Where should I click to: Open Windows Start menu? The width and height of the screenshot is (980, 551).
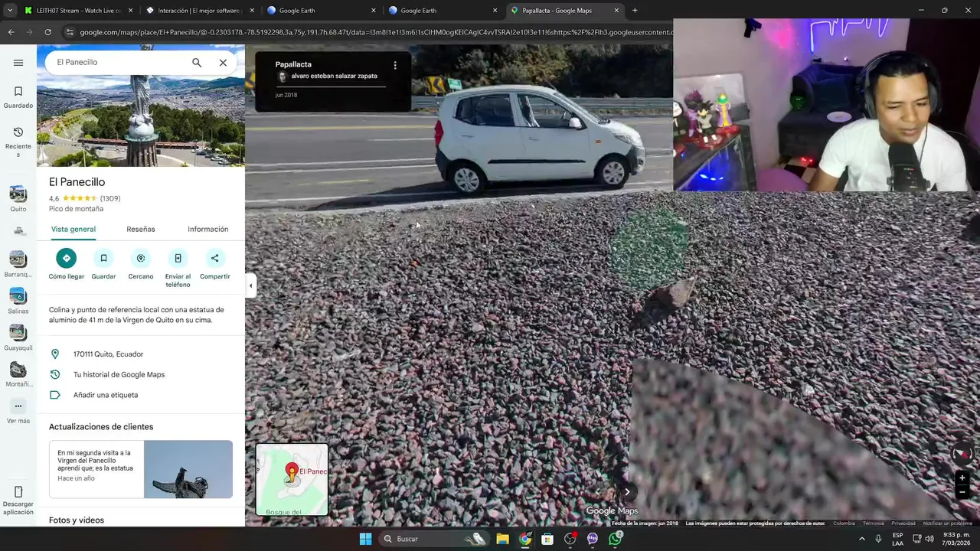365,539
